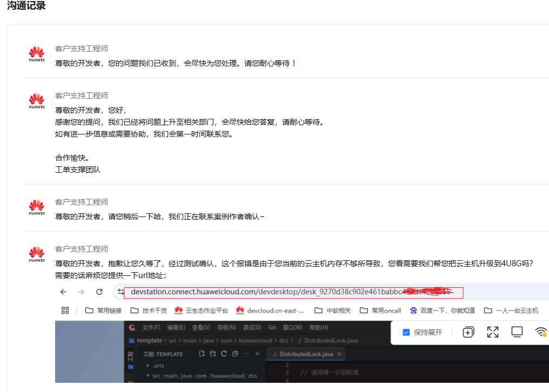
Task: Click the add-window plus icon in the floating toolbar
Action: pos(468,332)
